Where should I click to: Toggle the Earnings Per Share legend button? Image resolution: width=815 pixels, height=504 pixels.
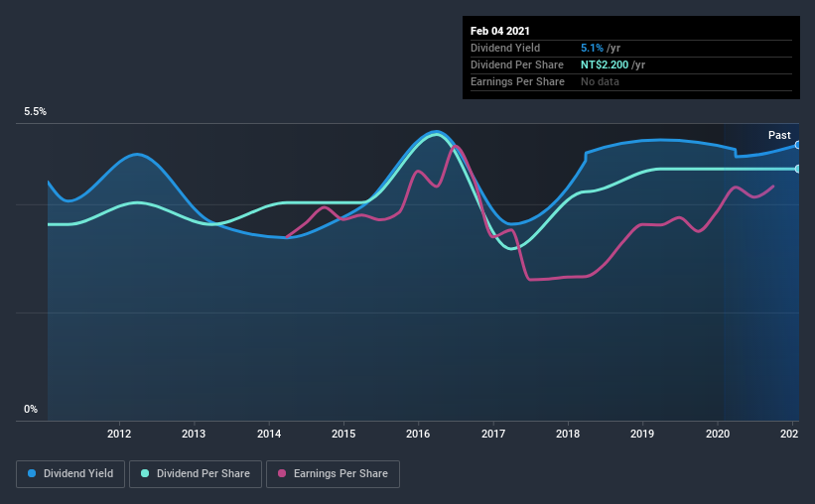tap(334, 474)
